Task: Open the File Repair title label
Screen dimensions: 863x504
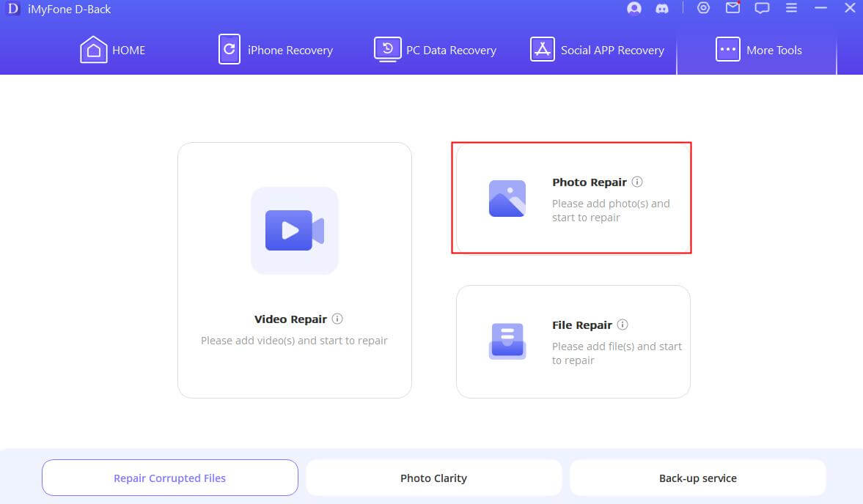Action: click(581, 325)
